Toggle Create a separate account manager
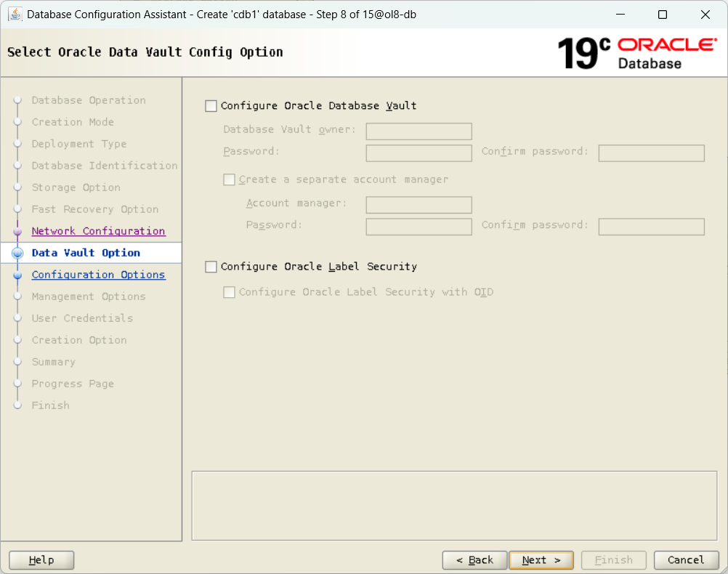Screen dimensions: 728x574 point(229,179)
